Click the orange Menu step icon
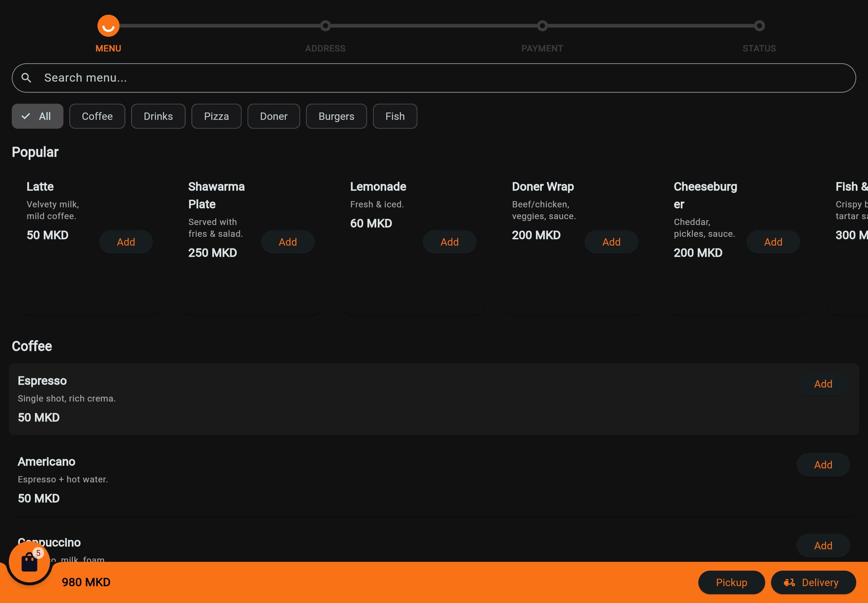Viewport: 868px width, 603px height. pos(108,26)
